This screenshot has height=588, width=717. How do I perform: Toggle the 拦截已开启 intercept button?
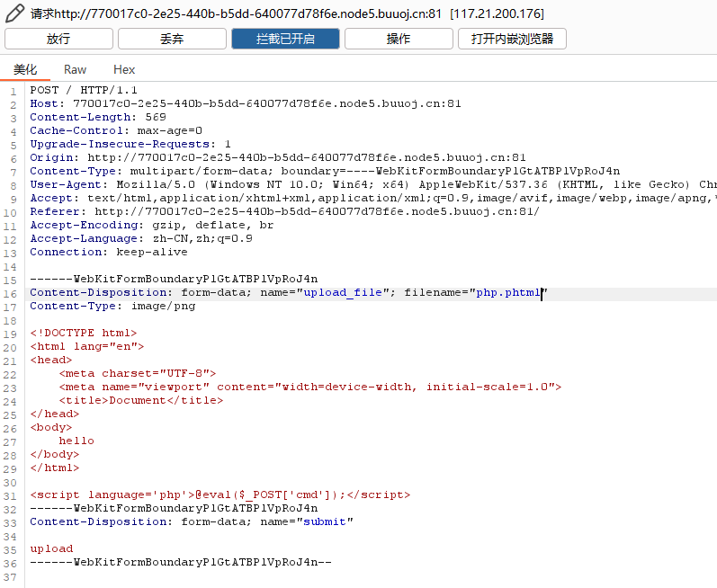[x=285, y=39]
